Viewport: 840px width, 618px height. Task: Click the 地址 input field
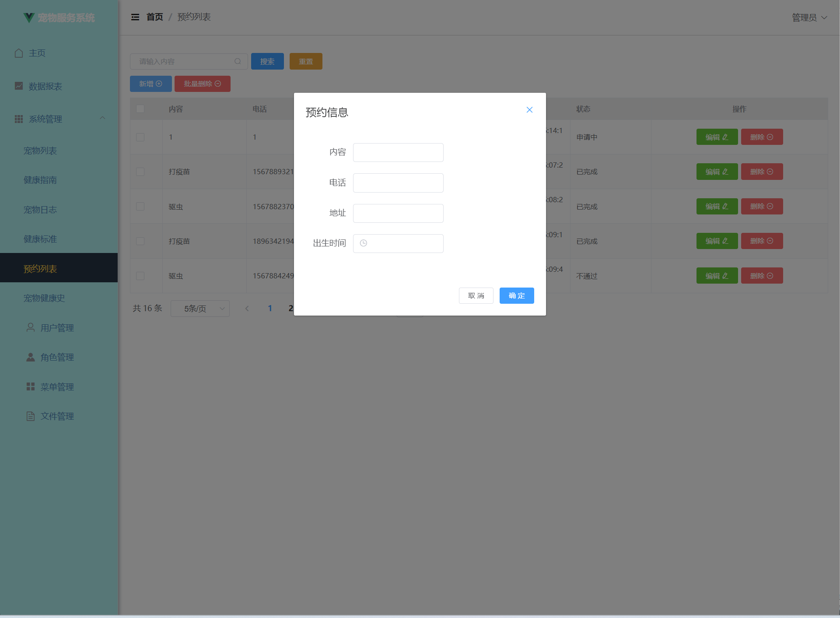(x=398, y=213)
